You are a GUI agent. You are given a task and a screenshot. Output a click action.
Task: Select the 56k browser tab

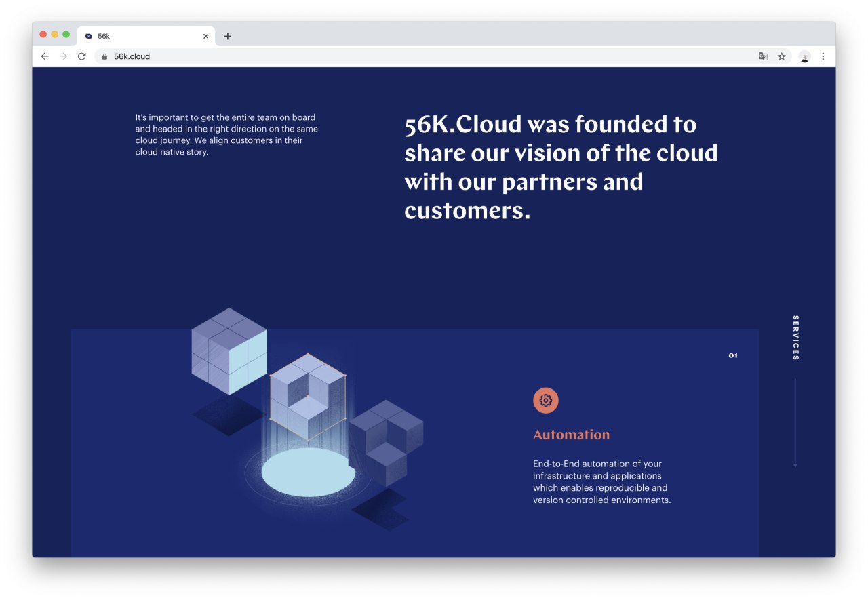point(146,36)
